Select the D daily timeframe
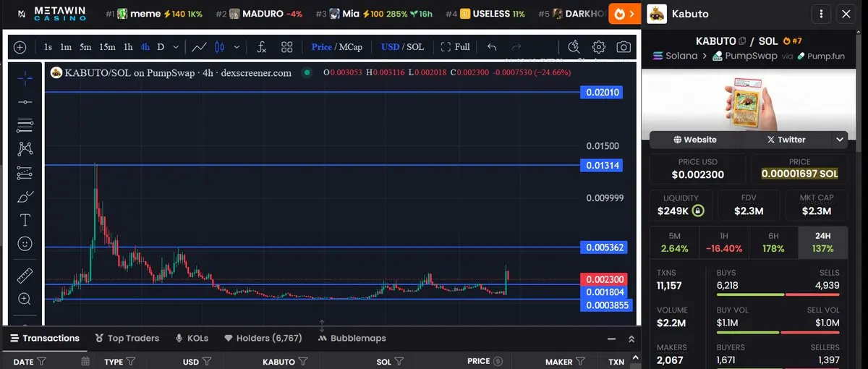 pyautogui.click(x=161, y=47)
